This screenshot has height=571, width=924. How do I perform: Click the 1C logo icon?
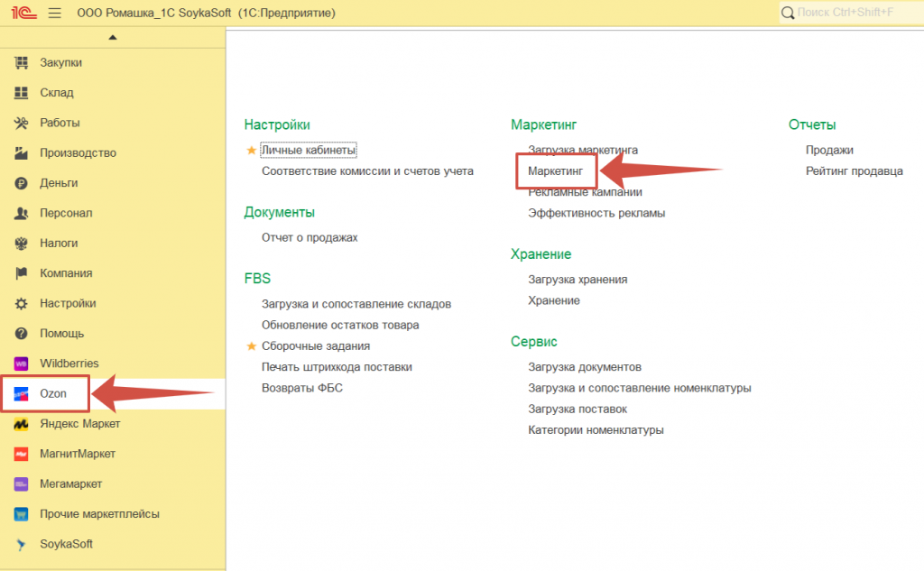[x=23, y=13]
